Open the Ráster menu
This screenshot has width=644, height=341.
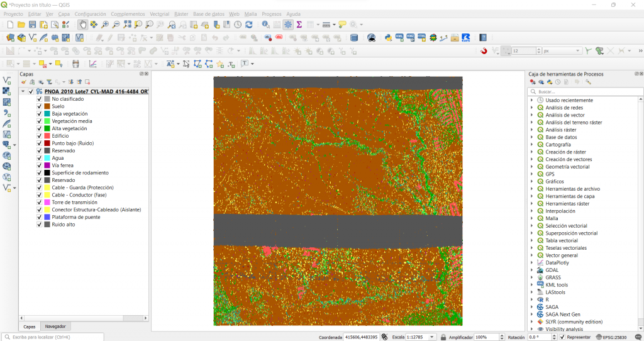click(180, 14)
